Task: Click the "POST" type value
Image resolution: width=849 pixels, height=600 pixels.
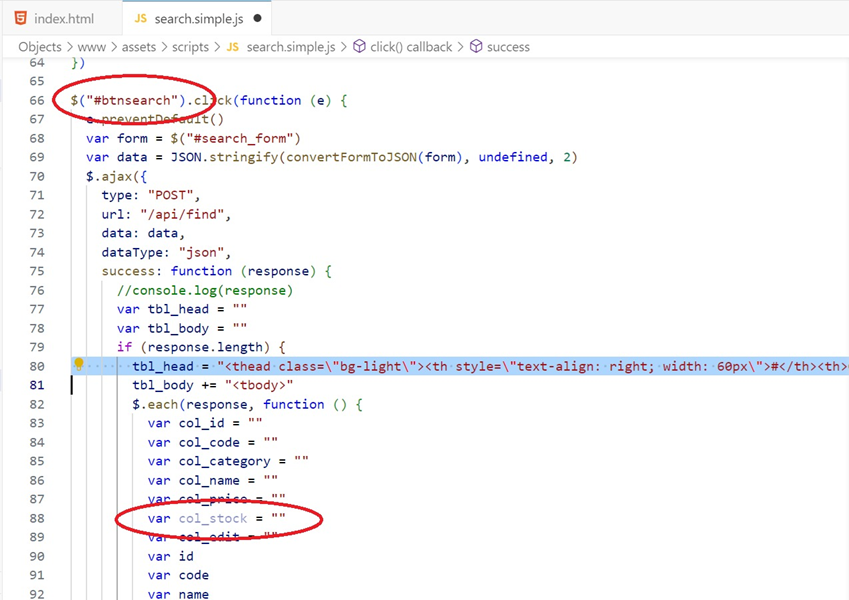Action: (170, 195)
